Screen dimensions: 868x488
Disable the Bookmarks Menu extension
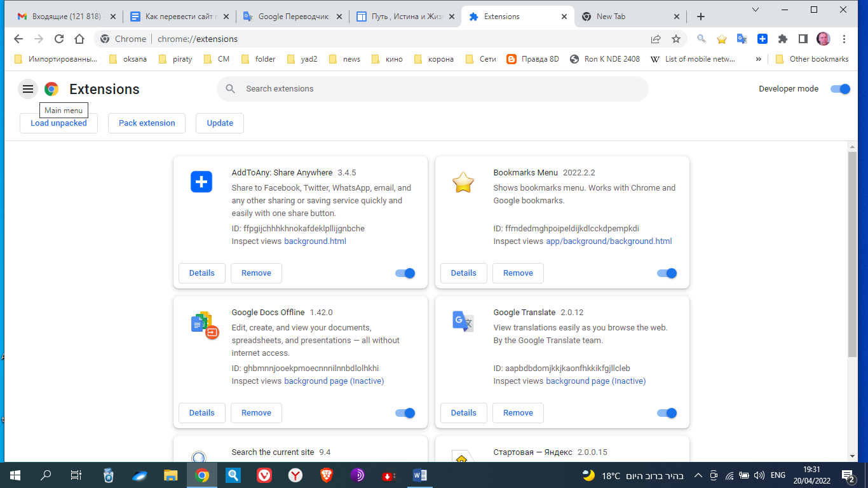point(667,273)
